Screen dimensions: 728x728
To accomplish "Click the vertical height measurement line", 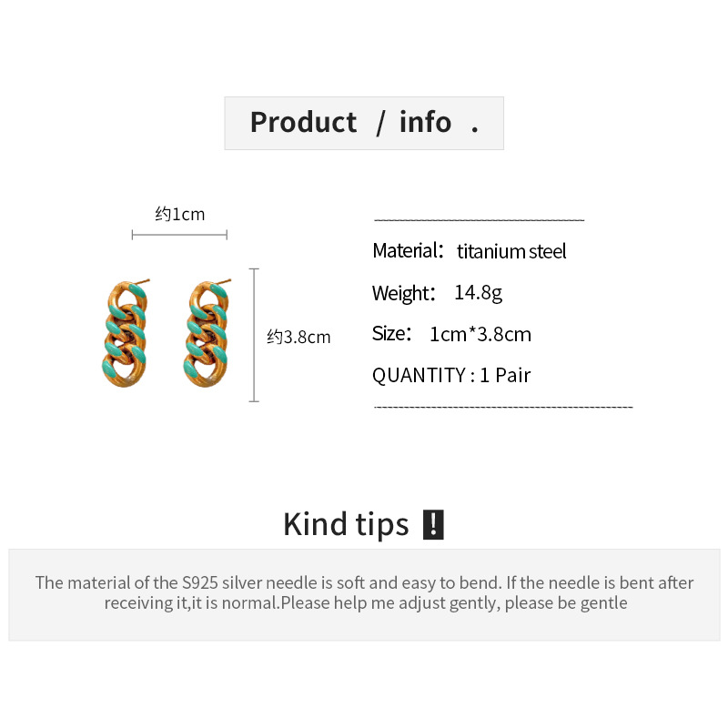I will click(x=255, y=335).
